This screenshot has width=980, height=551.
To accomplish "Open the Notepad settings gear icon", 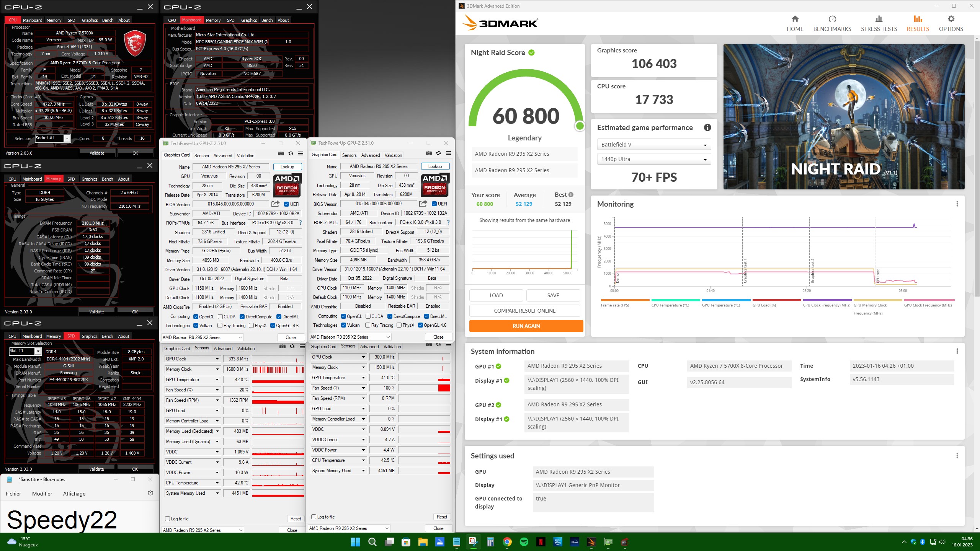I will click(150, 493).
